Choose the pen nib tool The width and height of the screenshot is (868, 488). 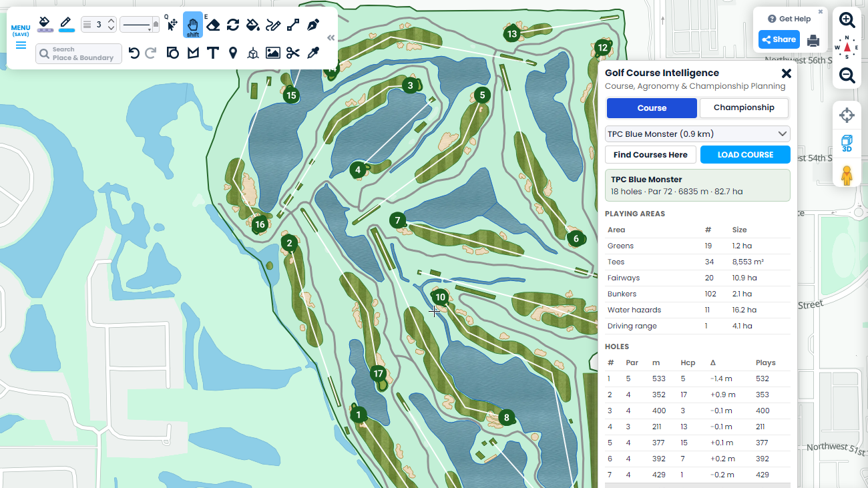pyautogui.click(x=313, y=25)
